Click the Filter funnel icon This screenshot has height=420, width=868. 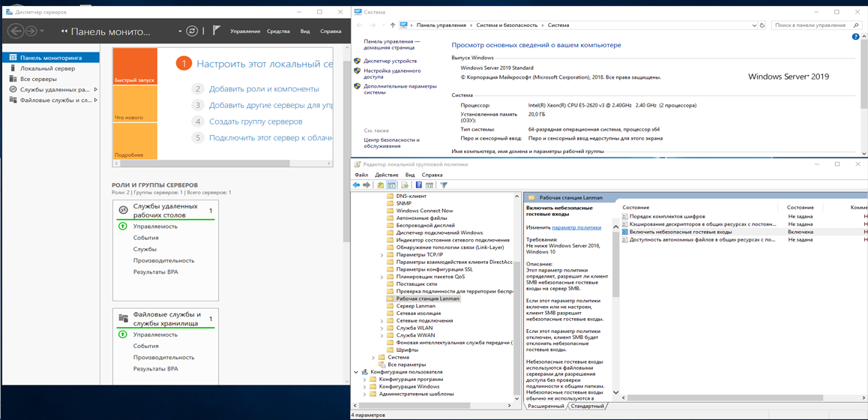tap(444, 185)
